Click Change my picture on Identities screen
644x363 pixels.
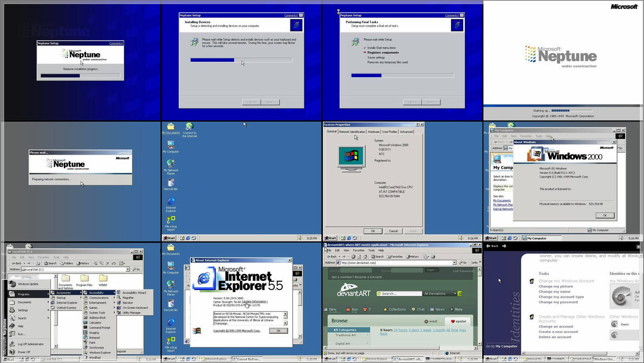click(x=555, y=286)
